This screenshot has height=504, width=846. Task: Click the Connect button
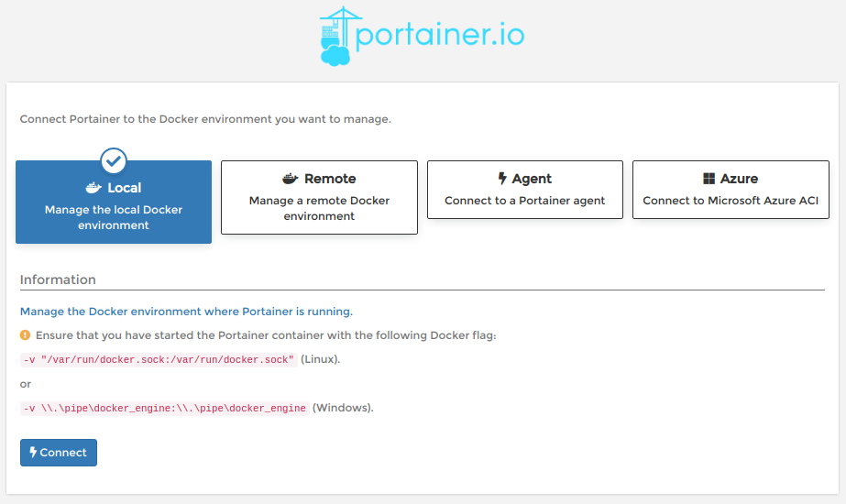pos(59,452)
